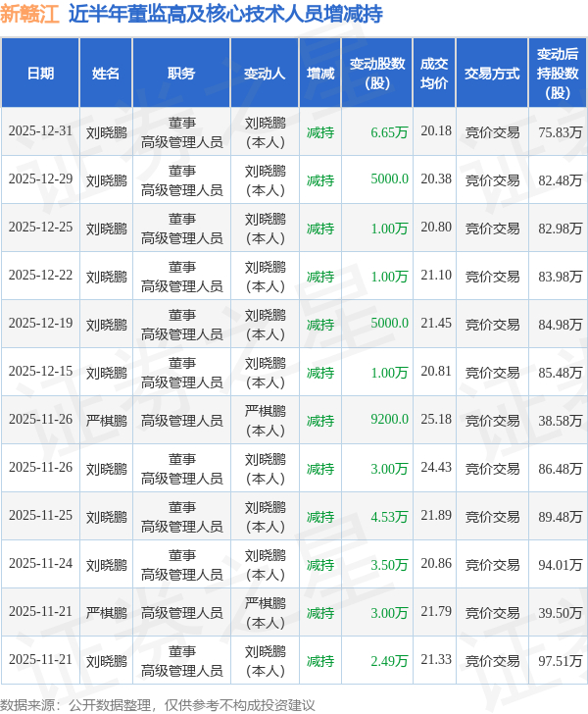Screen dimensions: 588x714
Task: Select the 变动人 column header
Action: coord(265,74)
